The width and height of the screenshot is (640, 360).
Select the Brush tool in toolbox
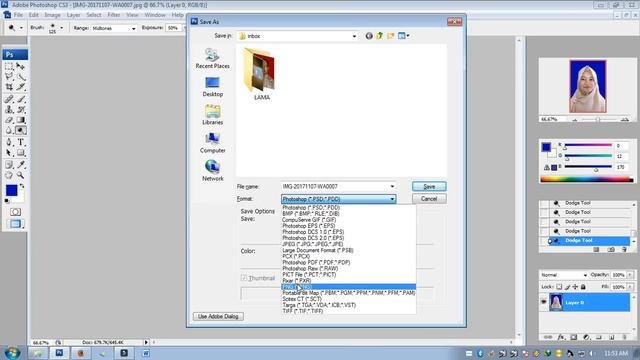point(20,99)
